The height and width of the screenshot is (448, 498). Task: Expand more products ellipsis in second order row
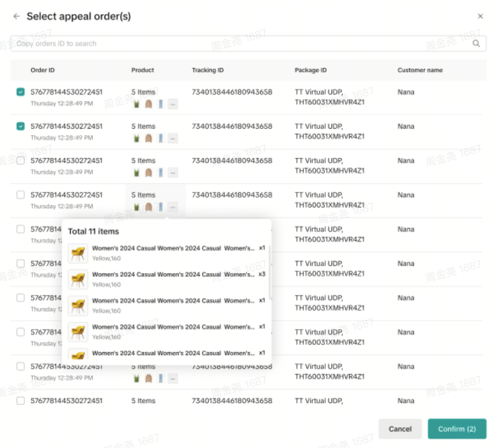point(172,138)
